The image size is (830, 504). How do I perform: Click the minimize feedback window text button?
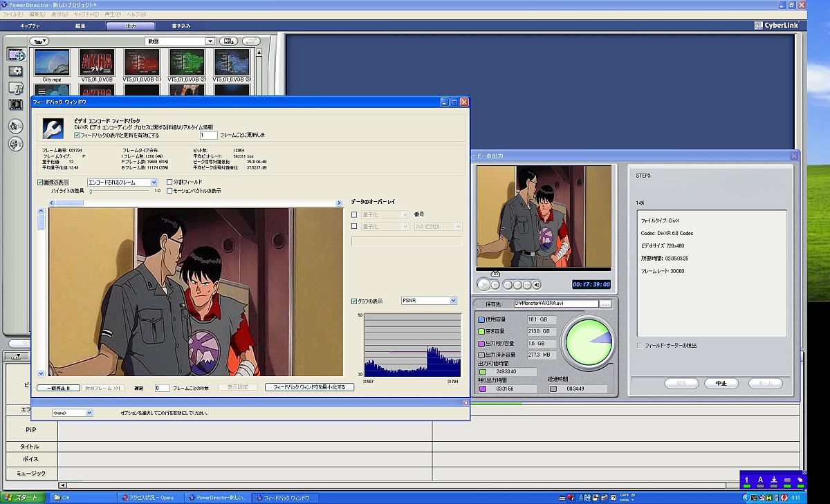[309, 387]
